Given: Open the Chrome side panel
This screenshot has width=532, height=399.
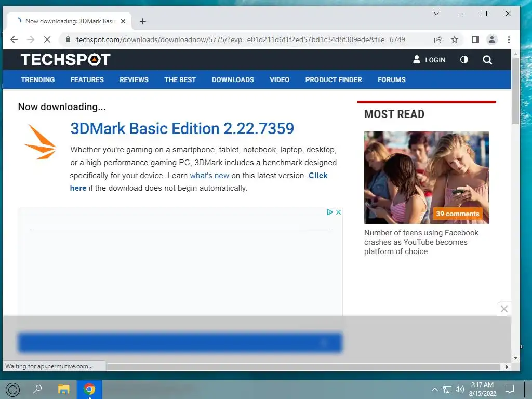Looking at the screenshot, I should point(475,39).
